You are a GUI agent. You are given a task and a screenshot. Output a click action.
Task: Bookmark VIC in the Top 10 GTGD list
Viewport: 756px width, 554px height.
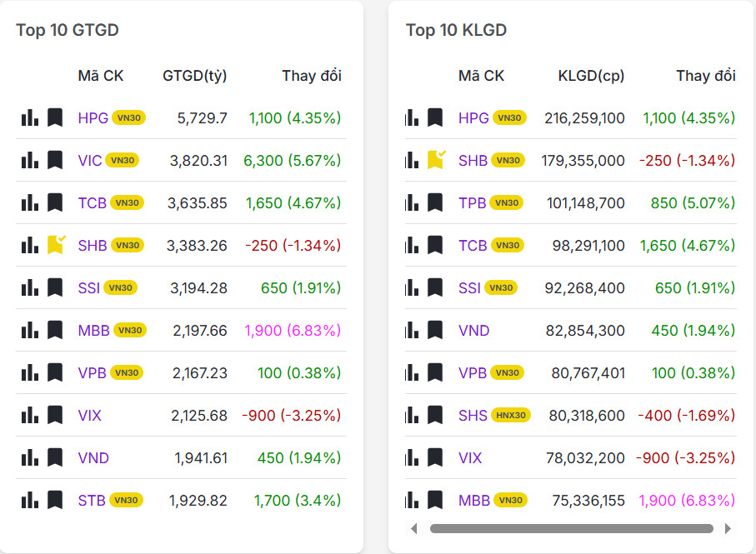coord(55,160)
